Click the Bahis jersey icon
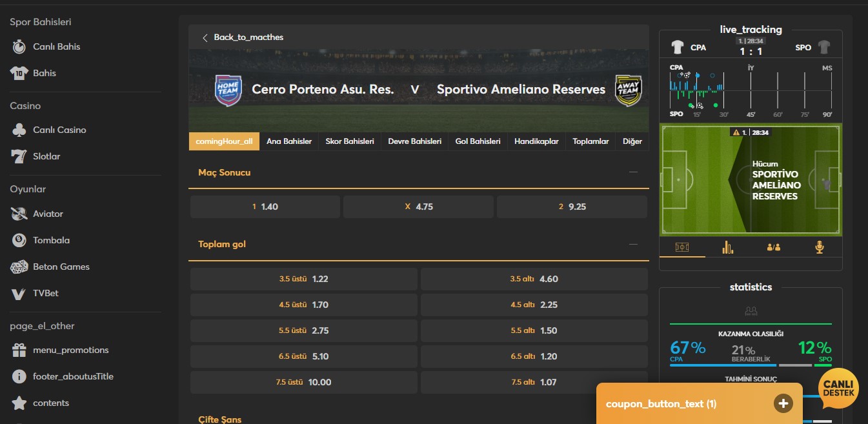 tap(19, 73)
